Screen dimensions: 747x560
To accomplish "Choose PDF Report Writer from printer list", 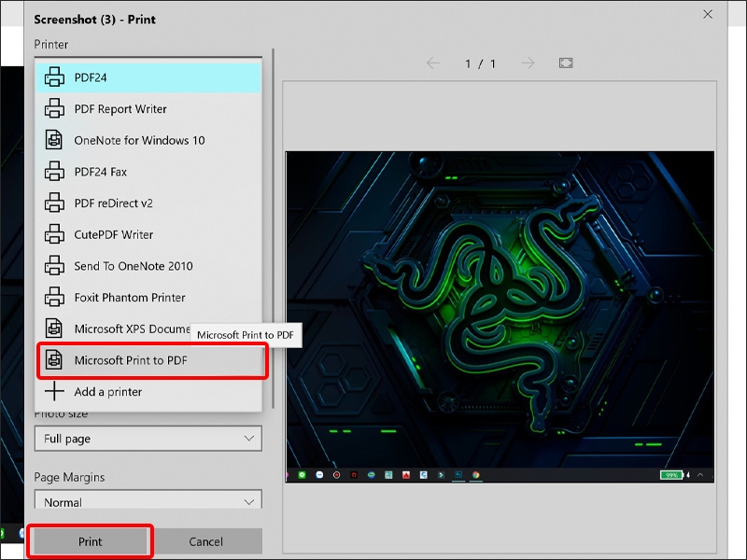I will [148, 109].
